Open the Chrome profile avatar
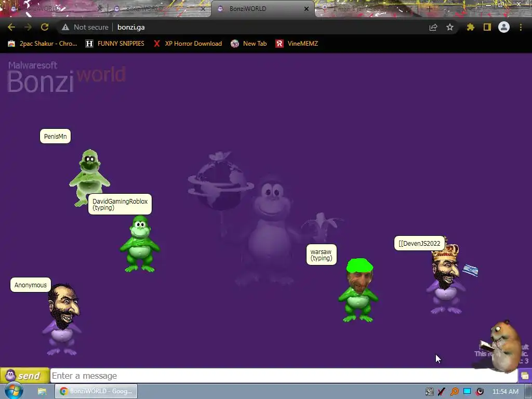532x399 pixels. tap(504, 27)
